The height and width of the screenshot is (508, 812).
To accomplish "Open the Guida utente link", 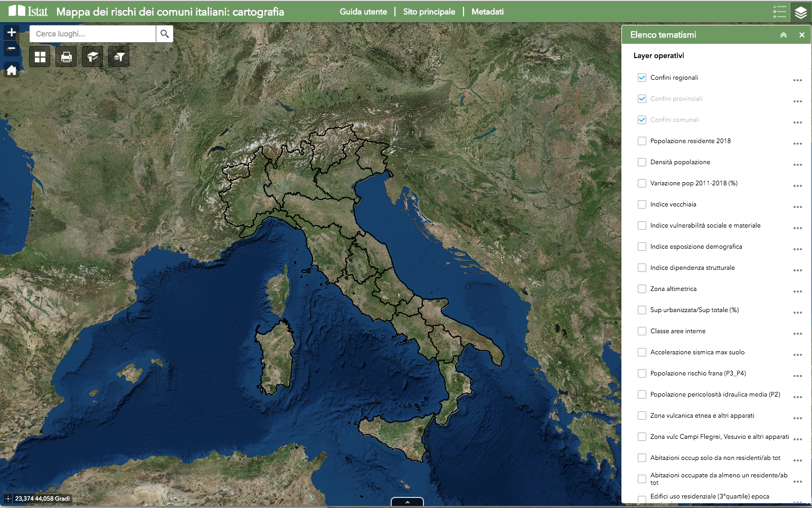I will (363, 12).
